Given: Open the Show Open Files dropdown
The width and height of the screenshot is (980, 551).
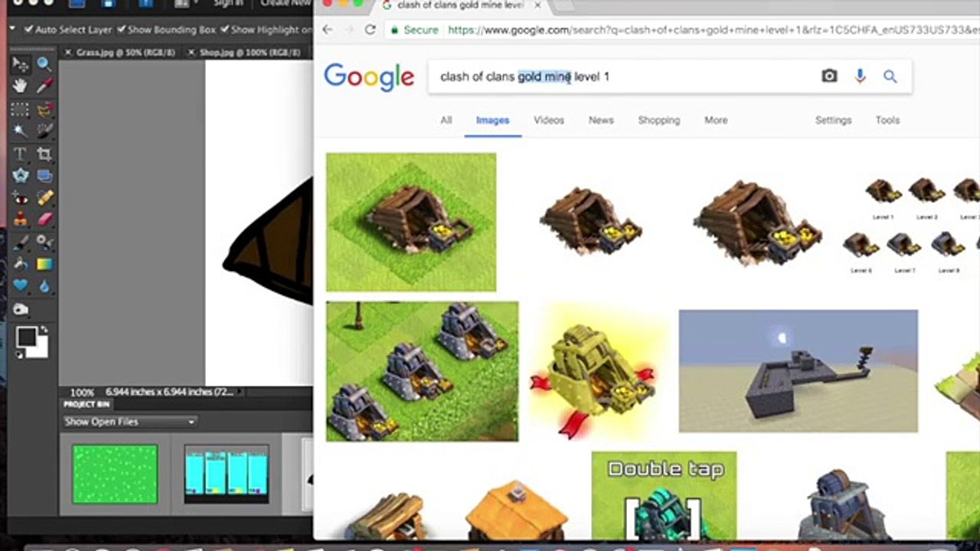Looking at the screenshot, I should (x=129, y=422).
